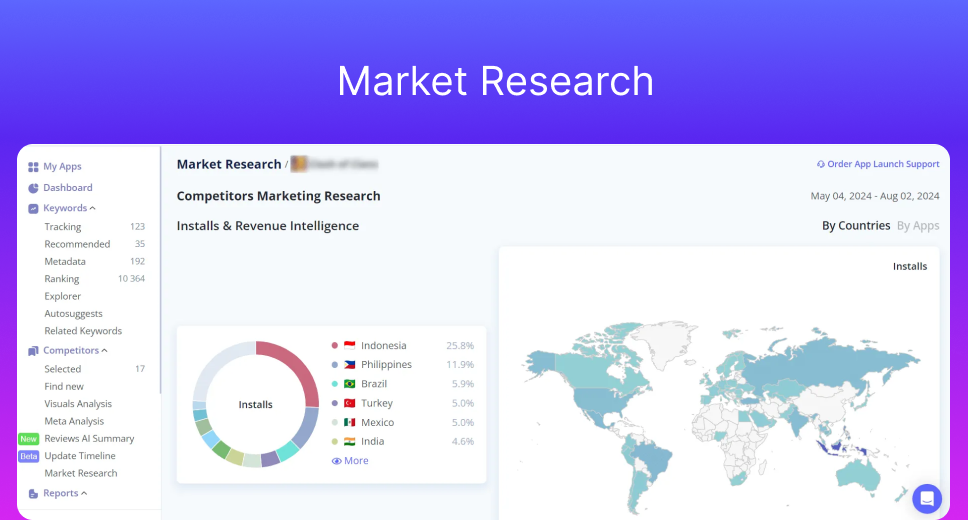The image size is (968, 520).
Task: Click the Competitors section icon
Action: click(33, 351)
